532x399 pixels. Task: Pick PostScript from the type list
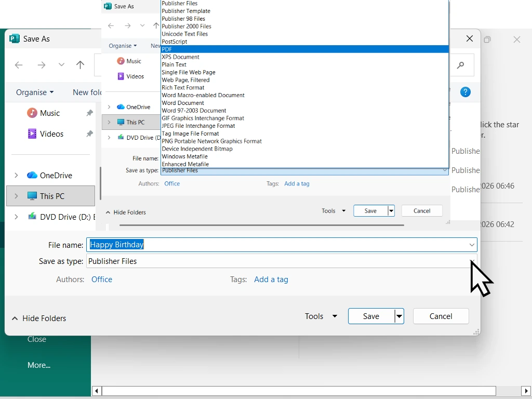pyautogui.click(x=304, y=42)
